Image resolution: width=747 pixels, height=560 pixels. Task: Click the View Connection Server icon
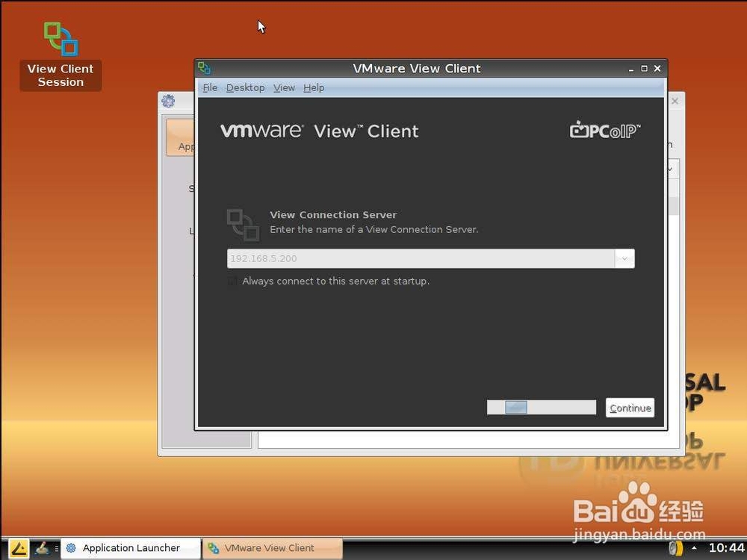coord(243,225)
